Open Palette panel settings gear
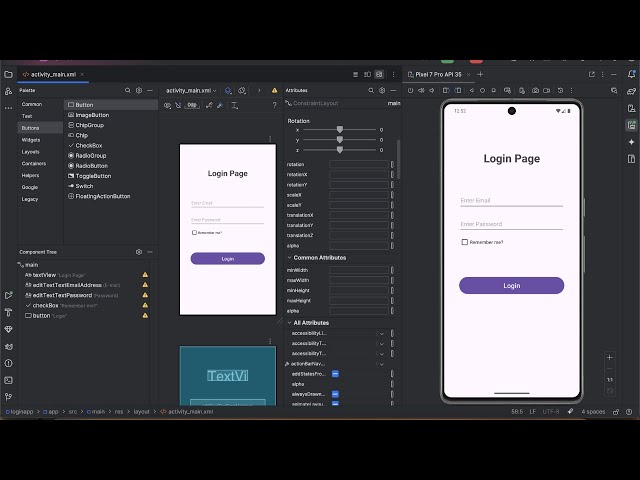Image resolution: width=640 pixels, height=480 pixels. click(139, 90)
